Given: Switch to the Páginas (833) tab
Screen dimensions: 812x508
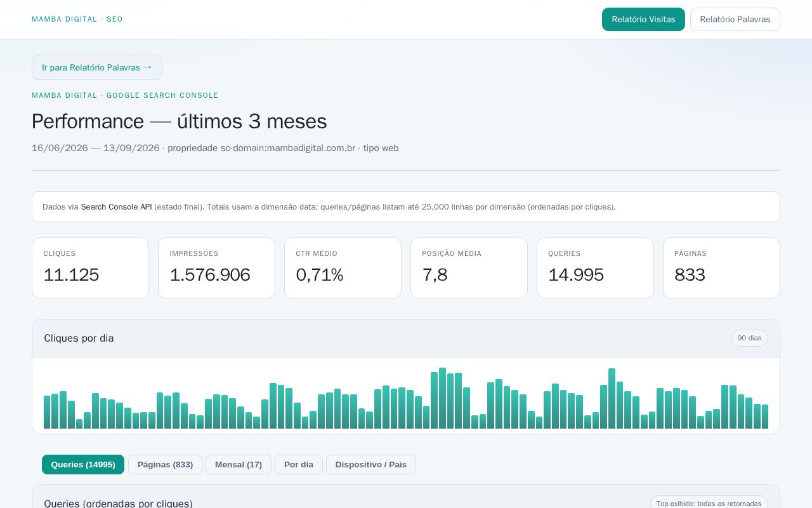Looking at the screenshot, I should tap(165, 464).
